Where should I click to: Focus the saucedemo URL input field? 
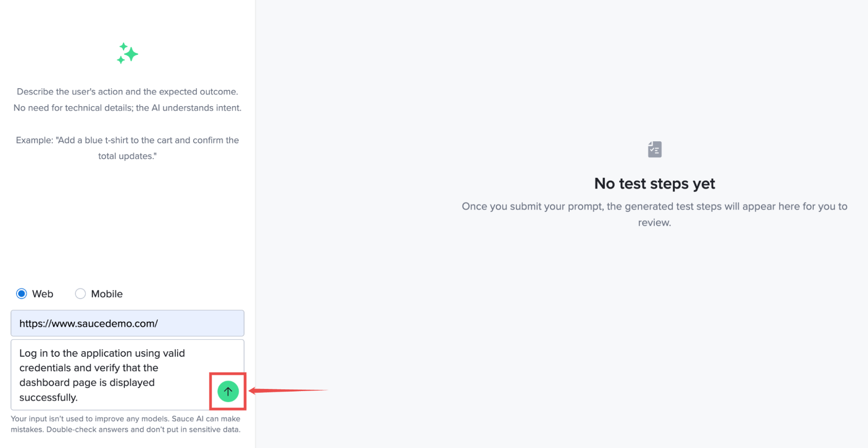click(127, 323)
